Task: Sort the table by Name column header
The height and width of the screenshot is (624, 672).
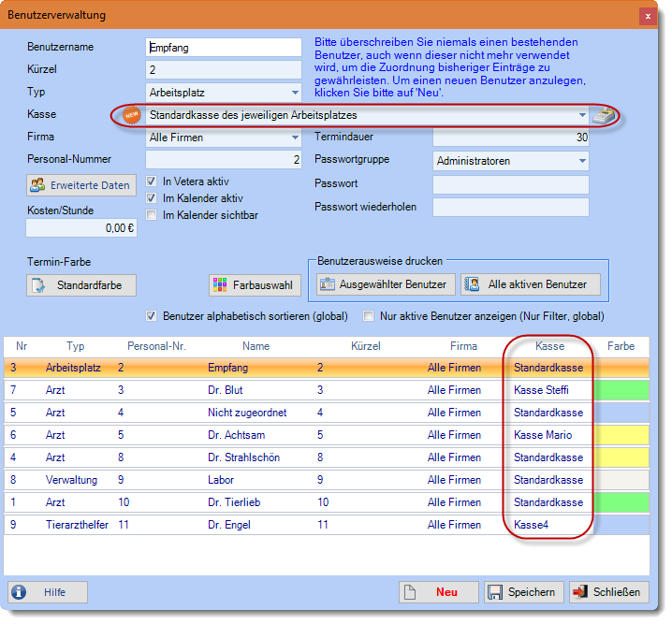Action: 256,346
